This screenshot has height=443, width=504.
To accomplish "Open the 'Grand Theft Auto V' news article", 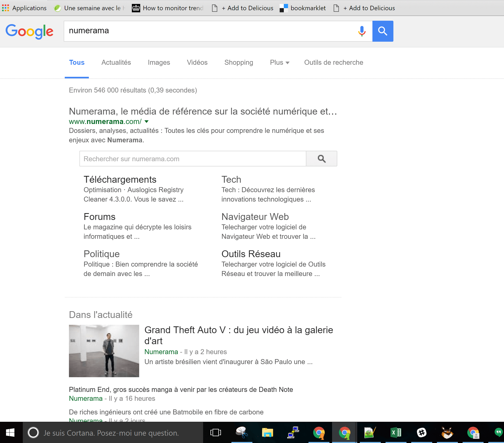I will click(239, 335).
